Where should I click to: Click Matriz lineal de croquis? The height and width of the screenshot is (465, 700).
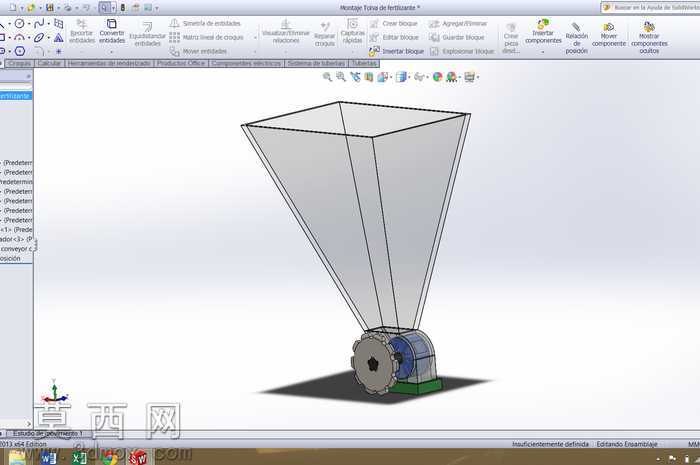207,37
